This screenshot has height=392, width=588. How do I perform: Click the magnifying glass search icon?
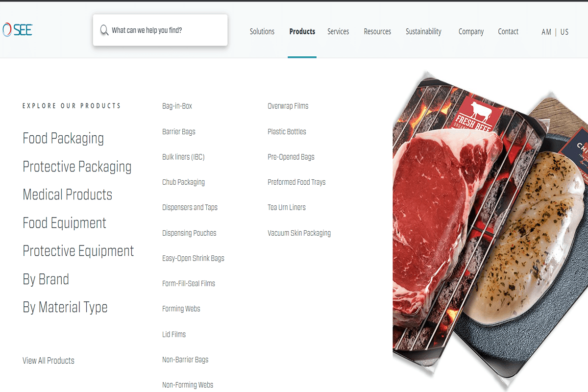(x=104, y=30)
